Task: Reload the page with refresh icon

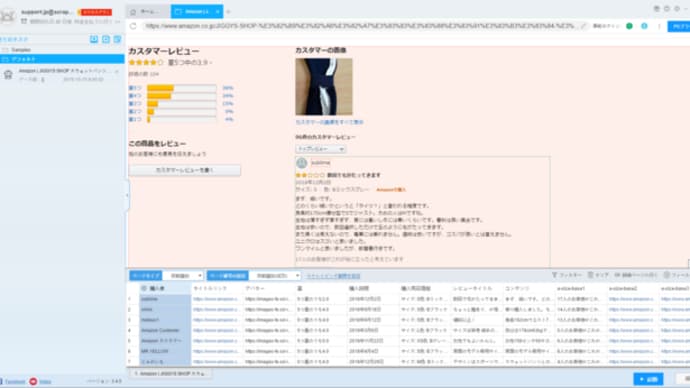Action: [x=133, y=26]
